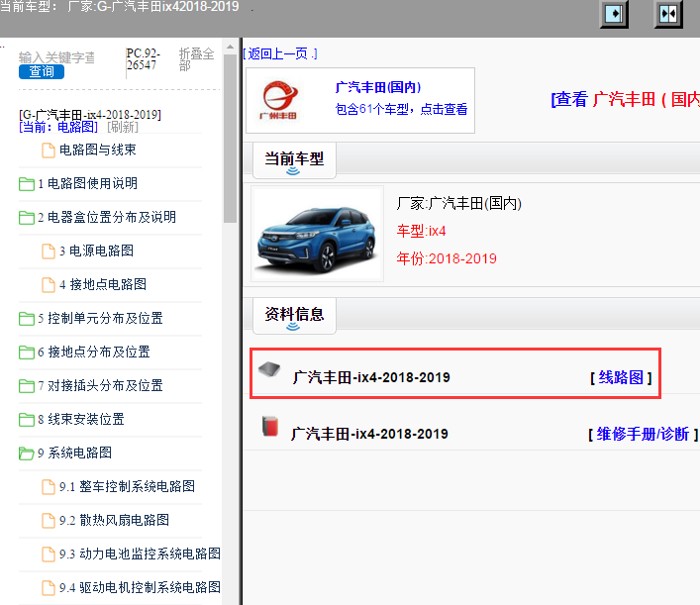Select the 资料信息 tab

click(x=294, y=316)
